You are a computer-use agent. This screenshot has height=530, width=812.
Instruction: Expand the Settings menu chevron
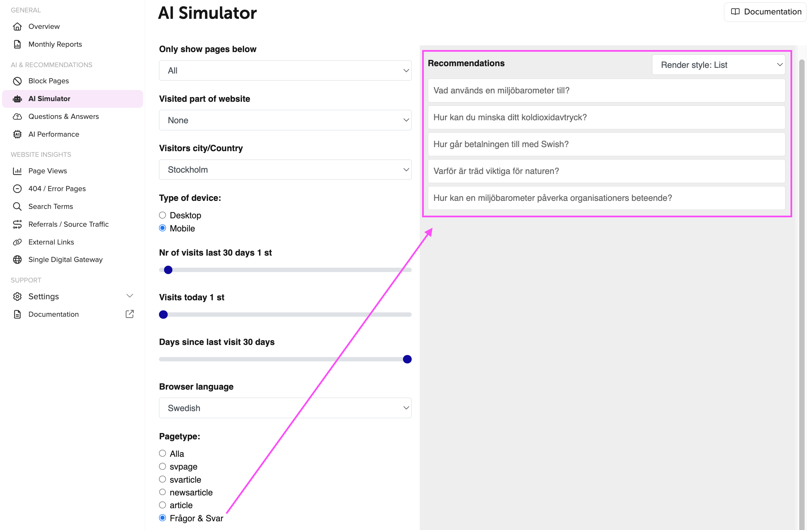pos(130,296)
